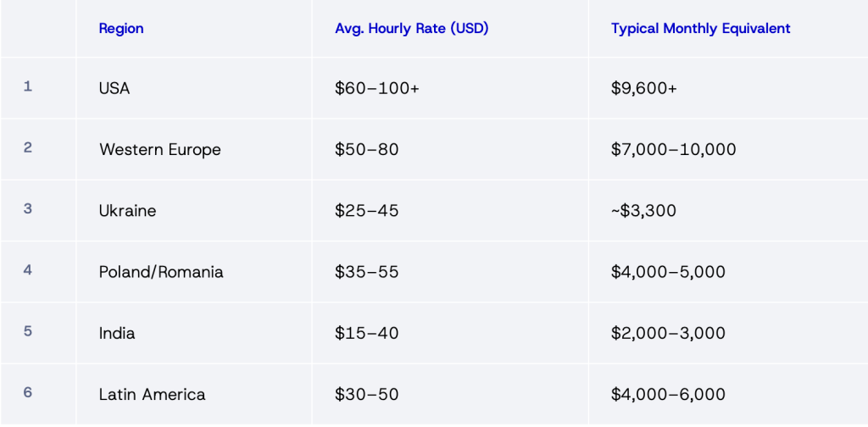Select the Western Europe cell
The image size is (868, 427).
(x=160, y=150)
